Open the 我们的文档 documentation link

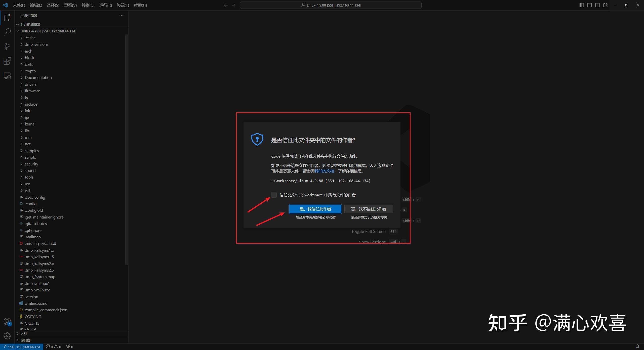tap(324, 171)
